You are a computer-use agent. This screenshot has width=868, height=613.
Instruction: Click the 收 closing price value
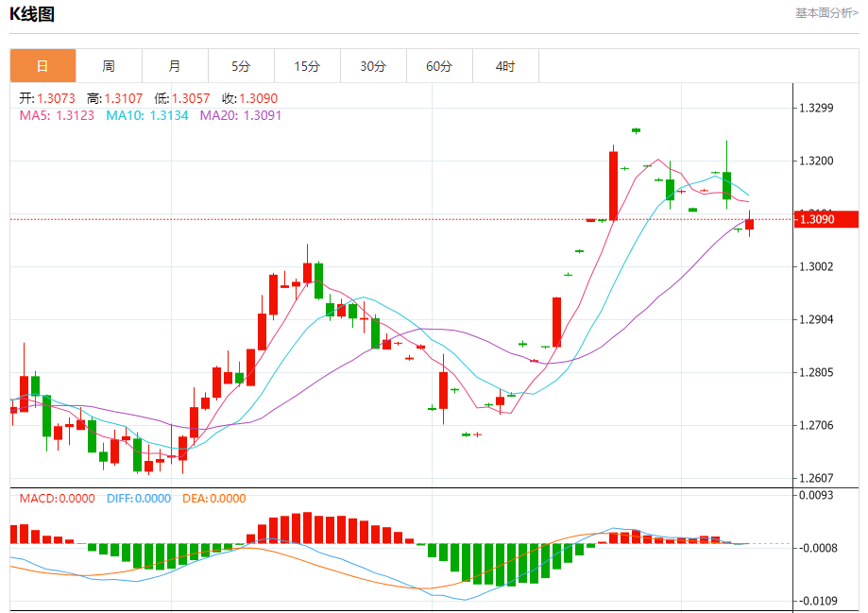249,98
